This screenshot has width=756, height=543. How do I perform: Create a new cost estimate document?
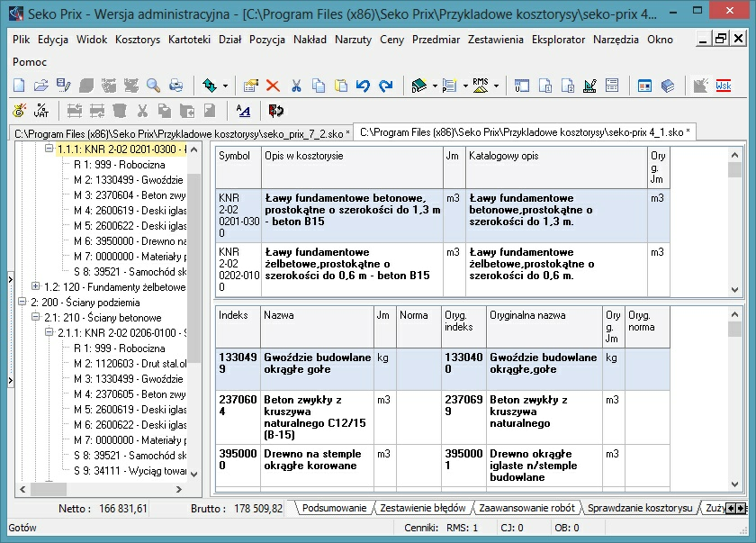[19, 86]
